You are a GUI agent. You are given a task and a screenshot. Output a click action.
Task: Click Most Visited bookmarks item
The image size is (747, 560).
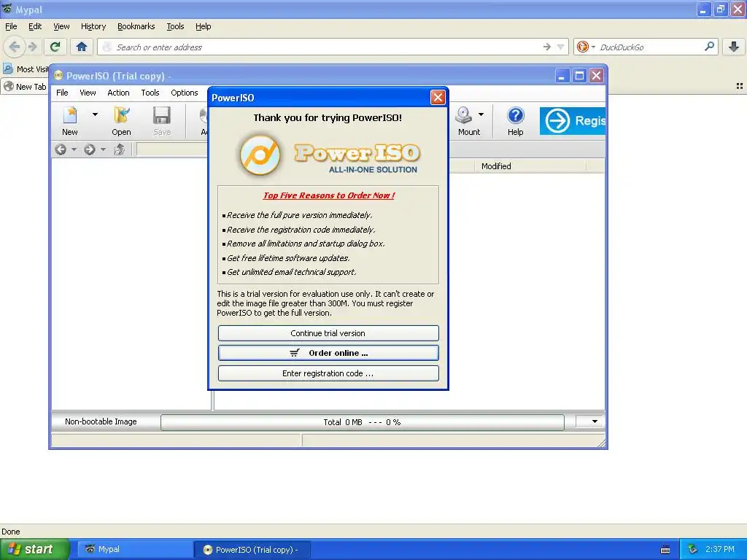[x=26, y=69]
